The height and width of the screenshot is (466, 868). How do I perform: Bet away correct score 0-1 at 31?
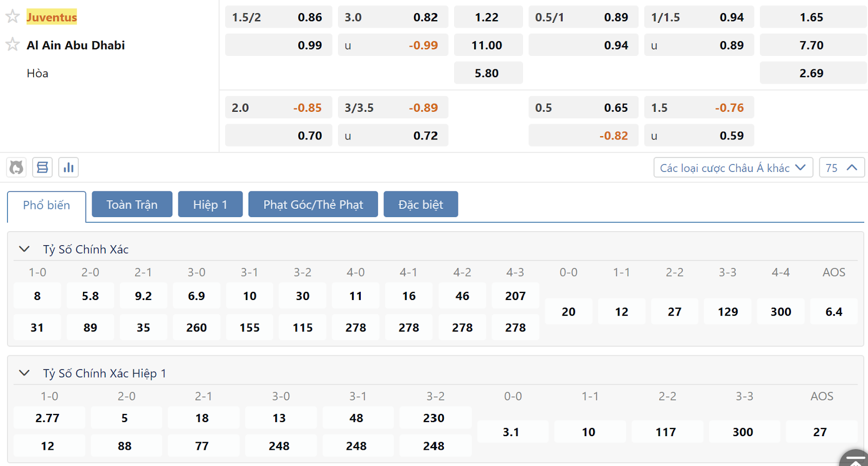[37, 328]
